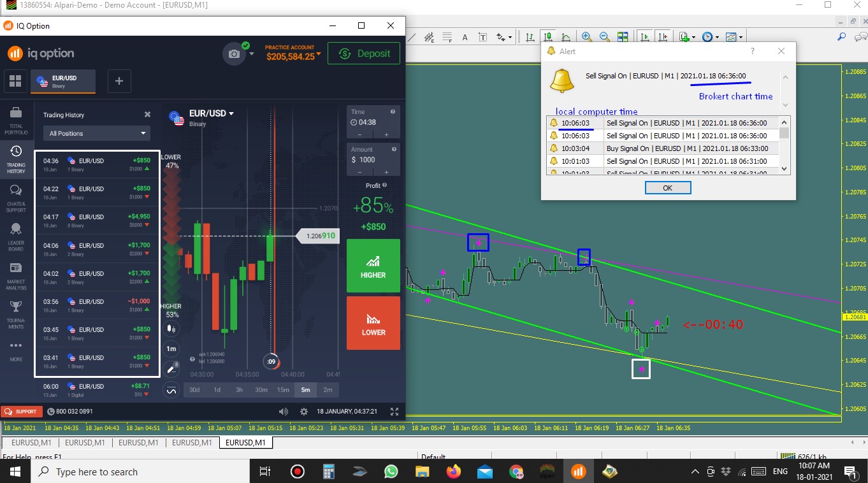The height and width of the screenshot is (483, 868).
Task: Switch MetaTrader chart to bar chart
Action: point(529,37)
